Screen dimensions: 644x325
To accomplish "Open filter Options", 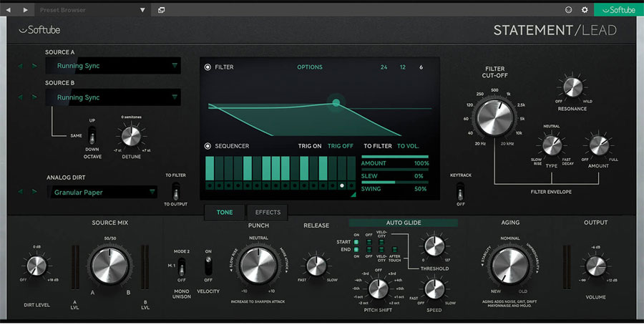I will [310, 67].
